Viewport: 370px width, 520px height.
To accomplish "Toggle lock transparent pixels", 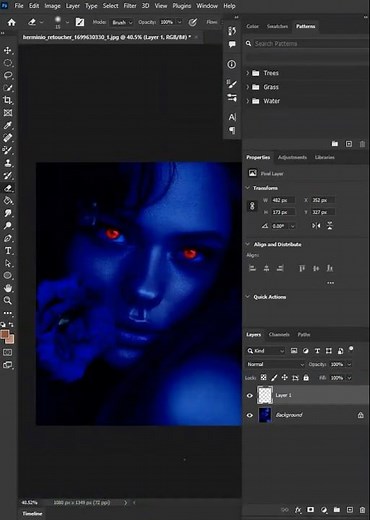I will [263, 377].
